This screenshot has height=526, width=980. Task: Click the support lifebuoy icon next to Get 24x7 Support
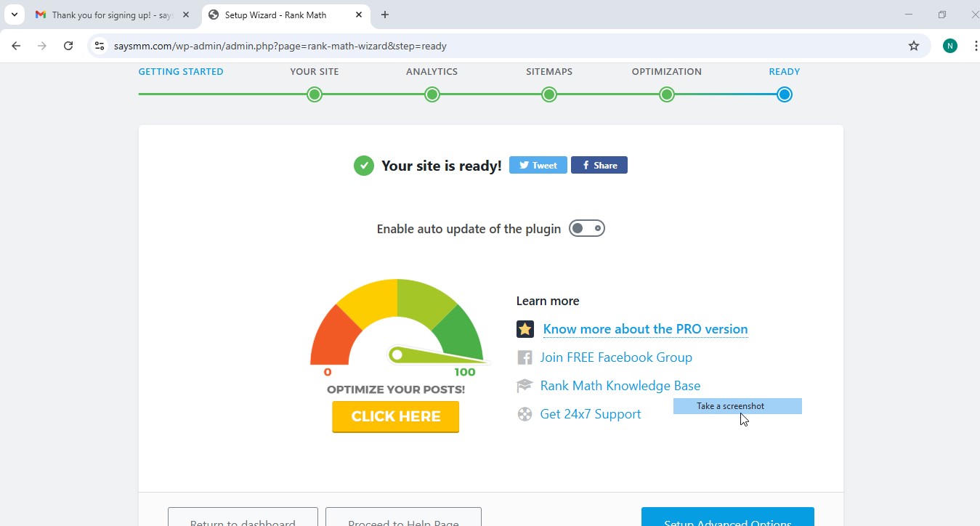(x=524, y=413)
